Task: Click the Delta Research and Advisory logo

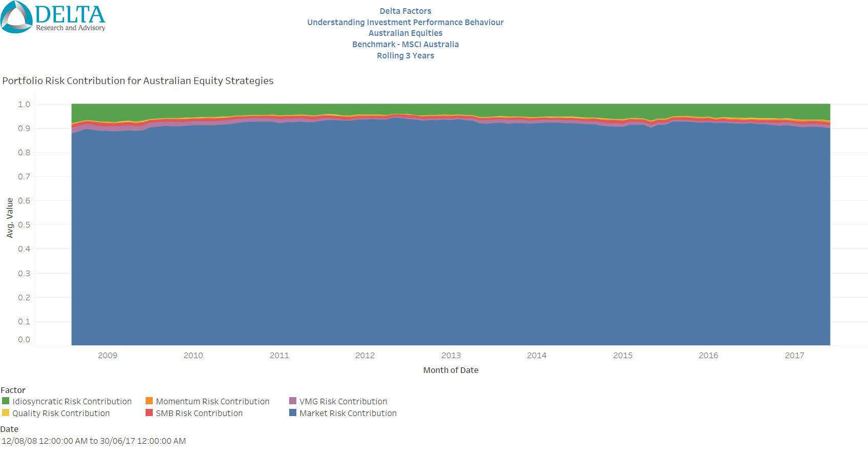Action: [x=53, y=17]
